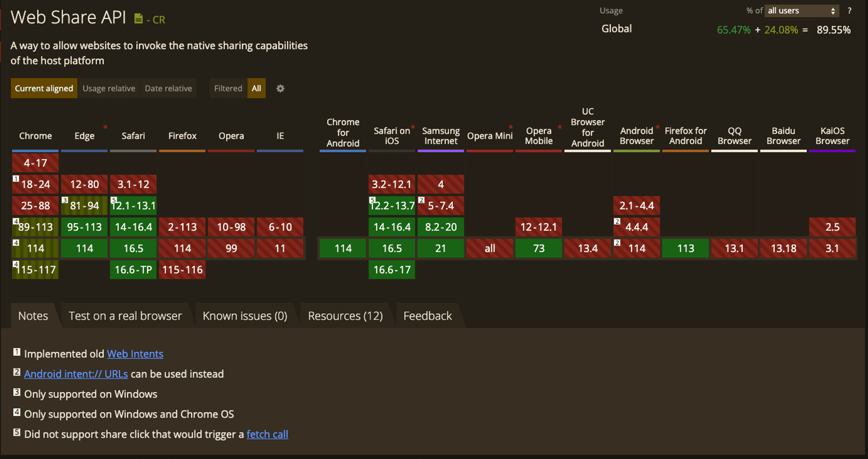Select Firefox 115-116 version cell
This screenshot has width=868, height=459.
pyautogui.click(x=182, y=270)
